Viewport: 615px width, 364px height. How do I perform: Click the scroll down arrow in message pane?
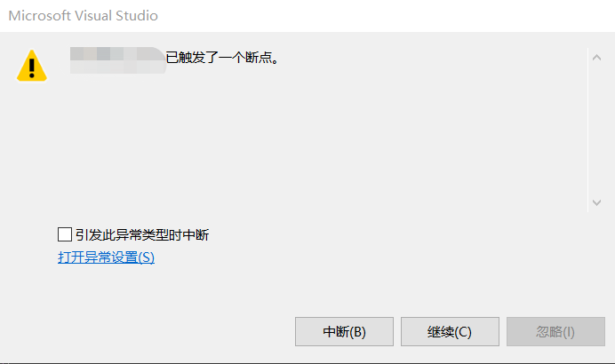596,202
